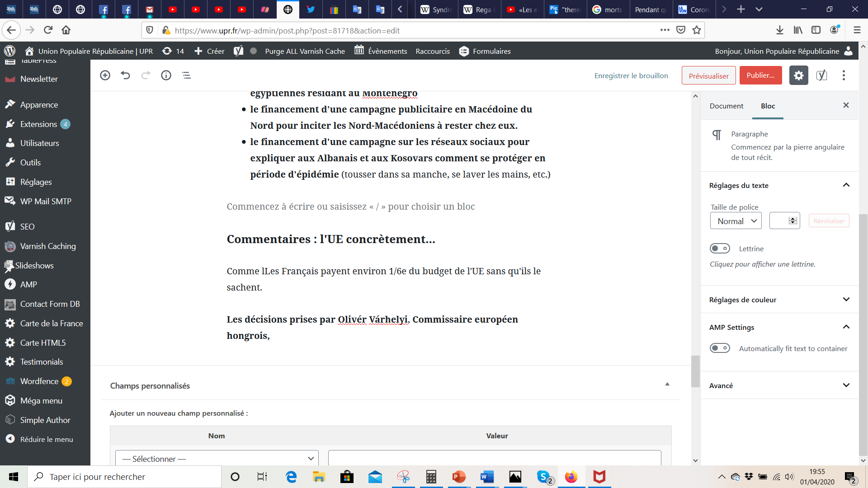Viewport: 868px width, 488px height.
Task: Open content structure info icon
Action: coord(166,75)
